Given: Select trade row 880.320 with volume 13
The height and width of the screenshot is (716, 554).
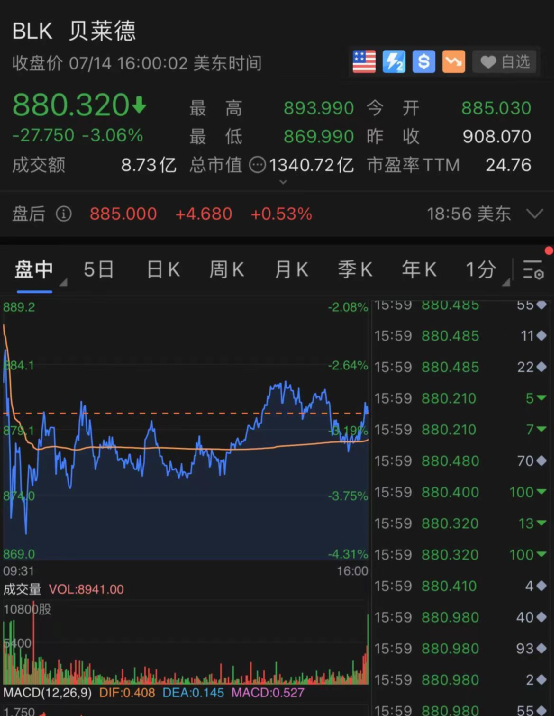Looking at the screenshot, I should click(x=461, y=523).
